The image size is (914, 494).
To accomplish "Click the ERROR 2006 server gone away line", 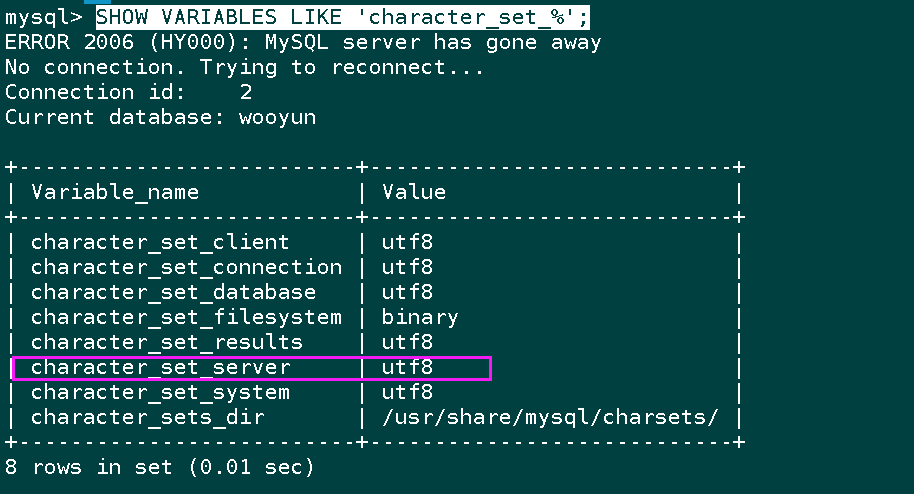I will 303,43.
